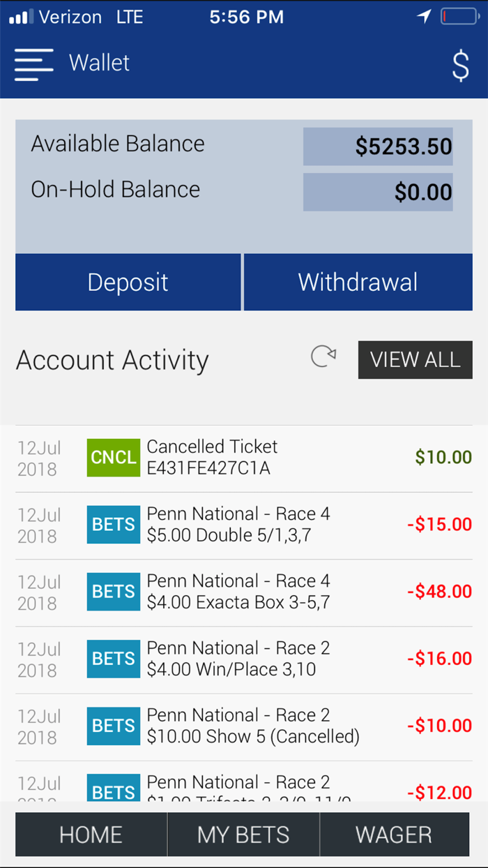Image resolution: width=488 pixels, height=868 pixels.
Task: Refresh the Account Activity list
Action: point(323,357)
